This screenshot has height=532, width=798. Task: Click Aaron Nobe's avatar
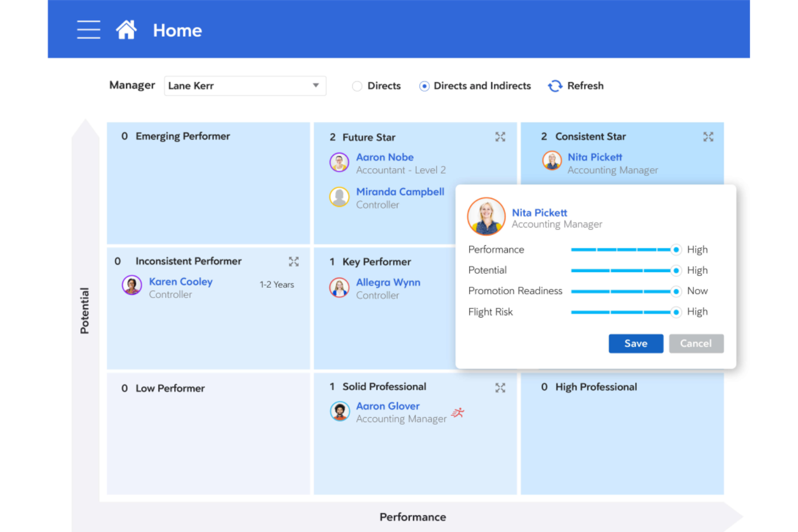339,162
